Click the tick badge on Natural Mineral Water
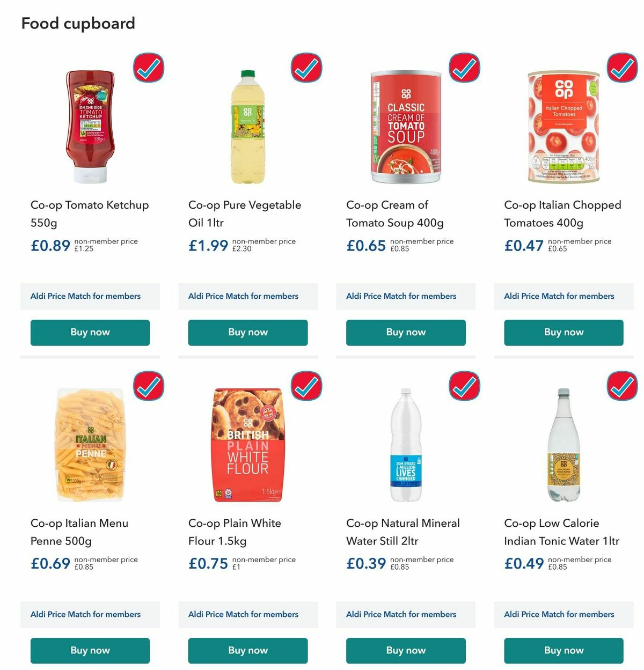Image resolution: width=644 pixels, height=670 pixels. coord(463,386)
